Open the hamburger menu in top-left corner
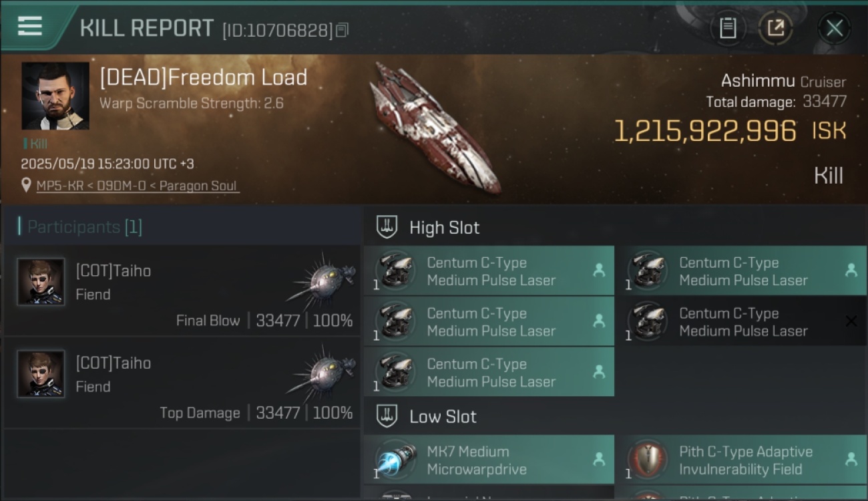 click(30, 26)
